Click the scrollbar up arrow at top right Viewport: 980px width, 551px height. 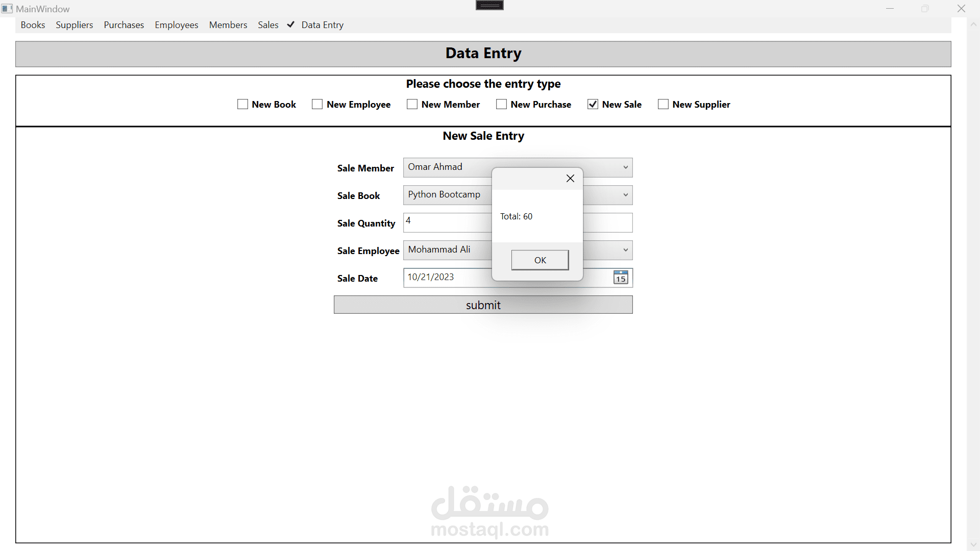click(x=973, y=24)
